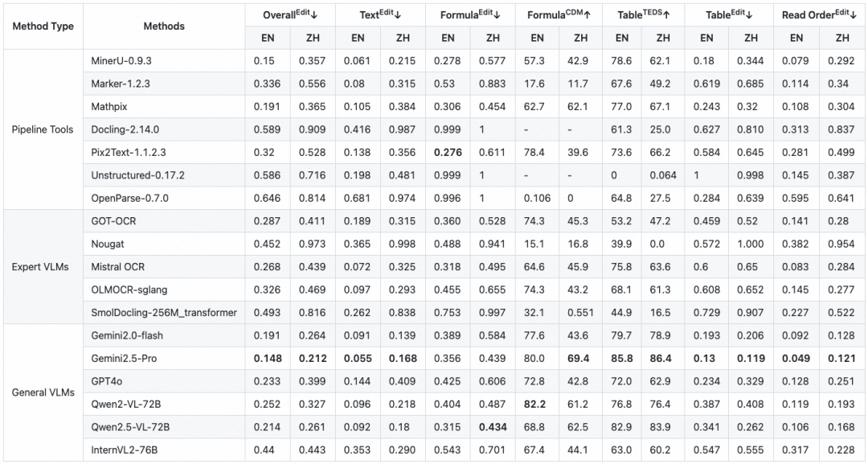The width and height of the screenshot is (868, 464).
Task: Click InternVL2-76B Read Order ZH value 0.228
Action: click(x=841, y=450)
